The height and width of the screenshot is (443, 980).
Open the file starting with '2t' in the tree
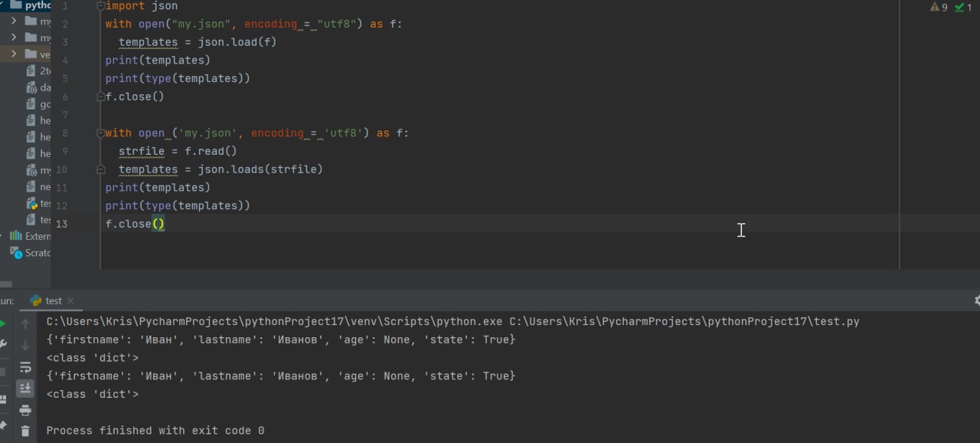(38, 71)
